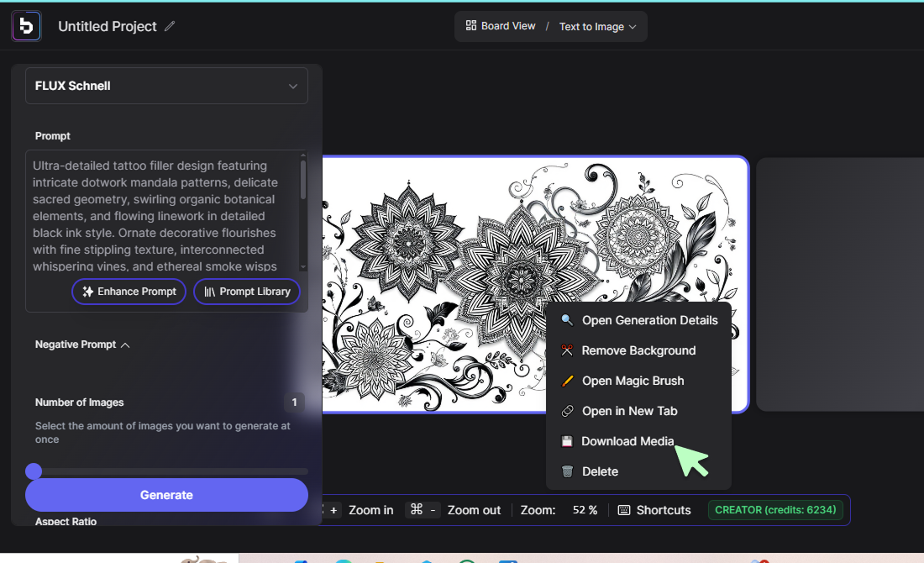924x563 pixels.
Task: Click the Board View grid icon
Action: click(x=471, y=25)
